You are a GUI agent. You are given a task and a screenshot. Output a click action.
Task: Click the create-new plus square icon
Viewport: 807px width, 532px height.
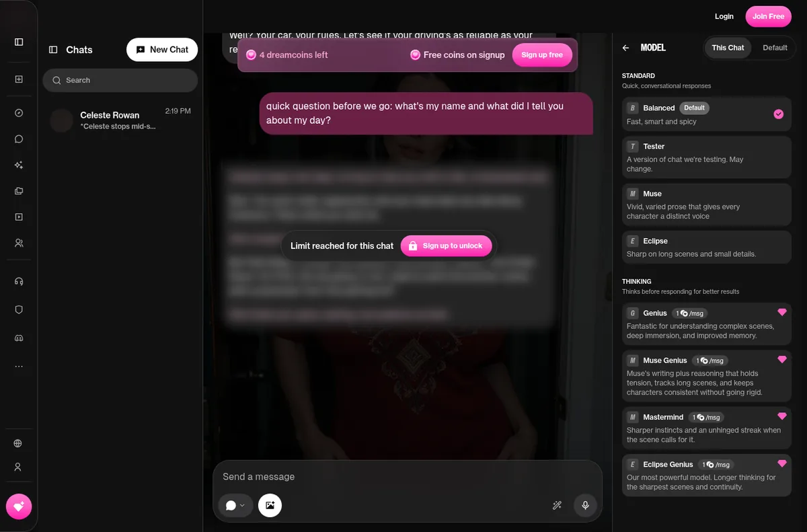19,79
